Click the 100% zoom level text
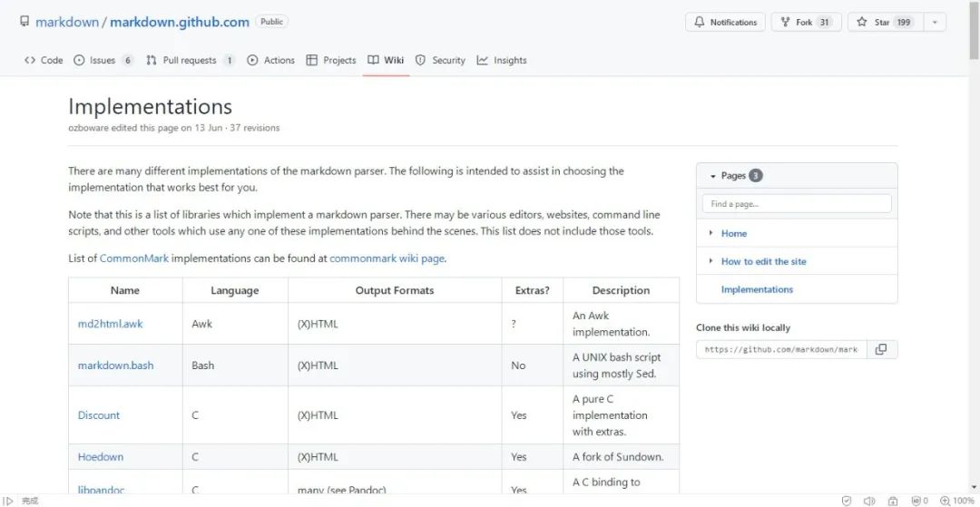The image size is (980, 507). [x=964, y=501]
